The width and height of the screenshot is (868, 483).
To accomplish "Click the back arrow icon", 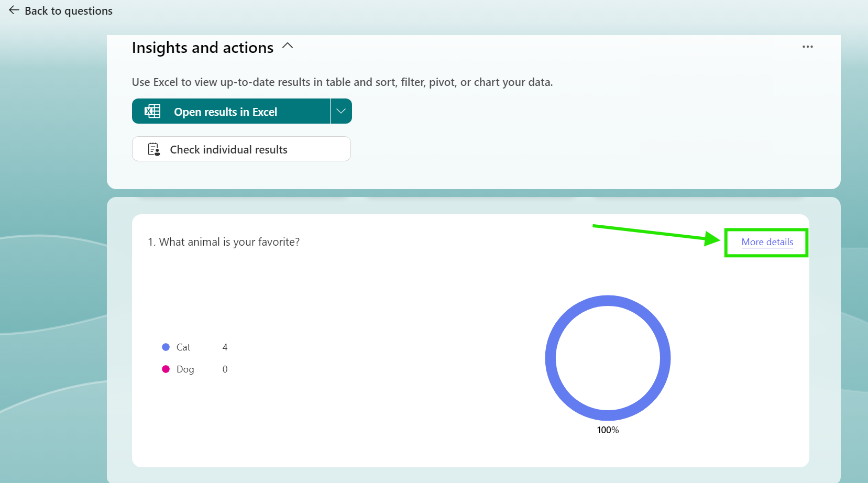I will point(14,10).
